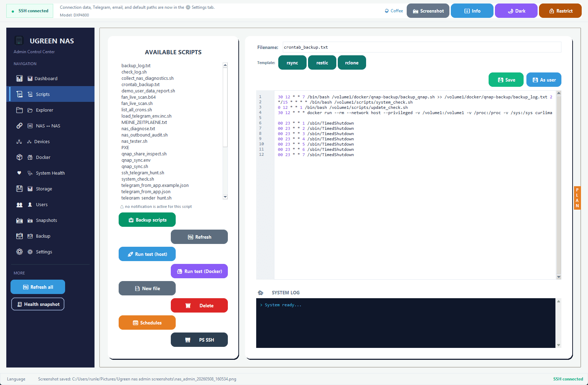
Task: Select list_all_crons.sh script
Action: [136, 110]
